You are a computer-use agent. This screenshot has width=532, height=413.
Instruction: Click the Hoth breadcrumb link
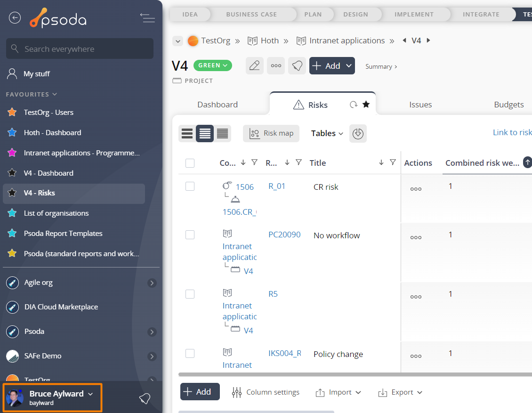(269, 40)
